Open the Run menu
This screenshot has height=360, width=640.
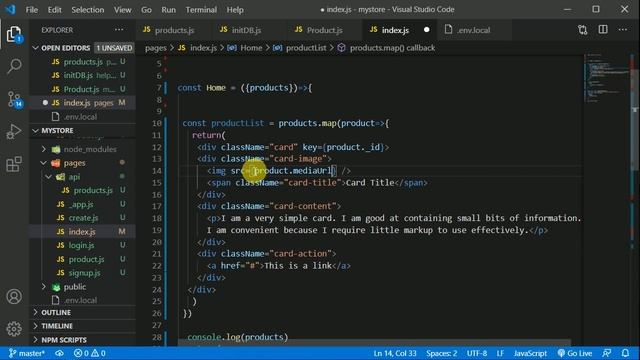click(168, 9)
